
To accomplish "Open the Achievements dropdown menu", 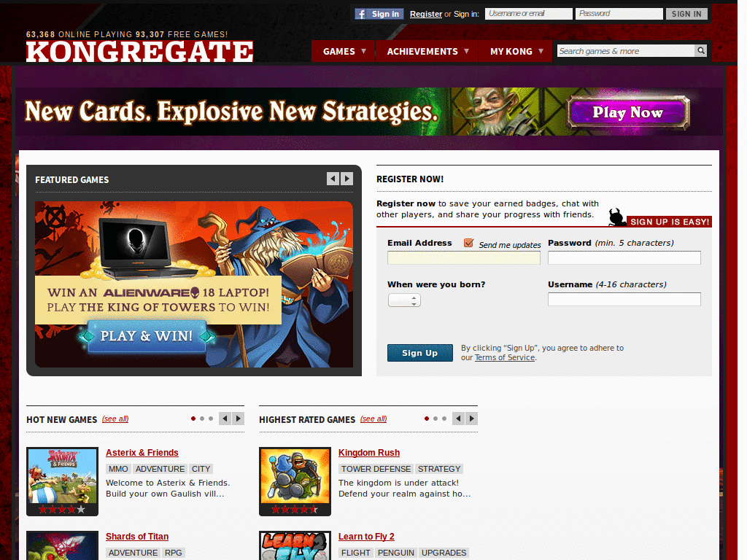I will (427, 51).
